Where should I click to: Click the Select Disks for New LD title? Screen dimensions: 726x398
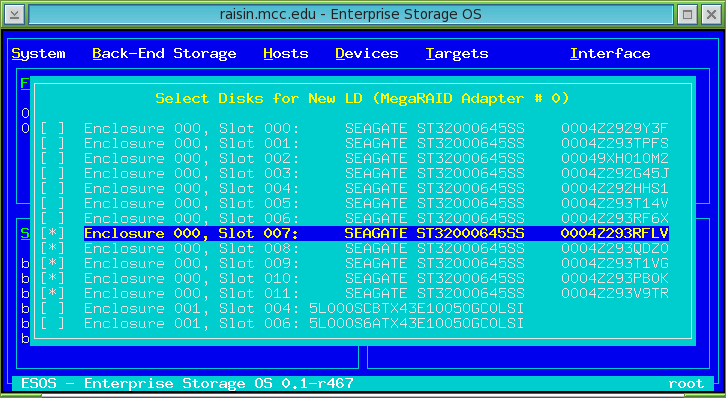pos(362,98)
